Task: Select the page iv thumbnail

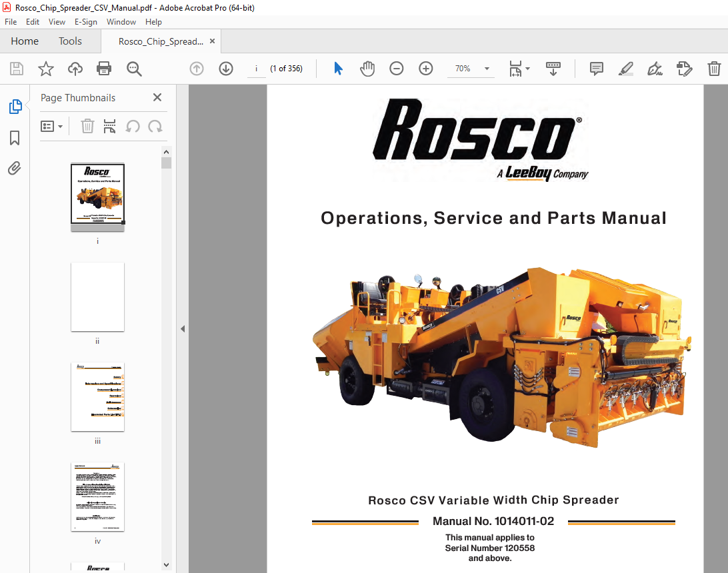Action: point(97,497)
